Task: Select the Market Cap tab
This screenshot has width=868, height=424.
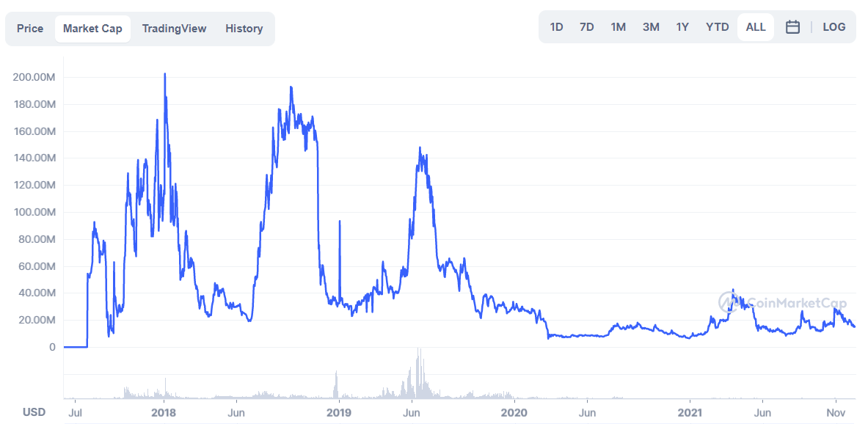Action: point(92,29)
